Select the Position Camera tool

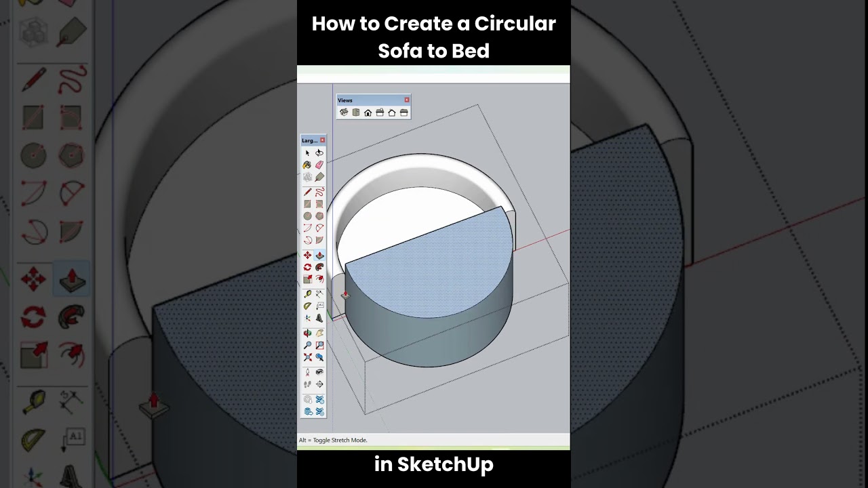[307, 372]
